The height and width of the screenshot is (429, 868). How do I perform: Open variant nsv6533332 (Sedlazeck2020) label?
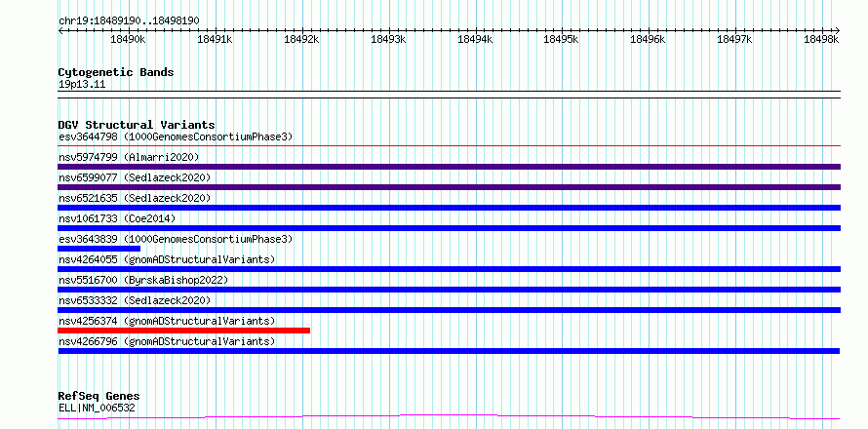[x=135, y=300]
